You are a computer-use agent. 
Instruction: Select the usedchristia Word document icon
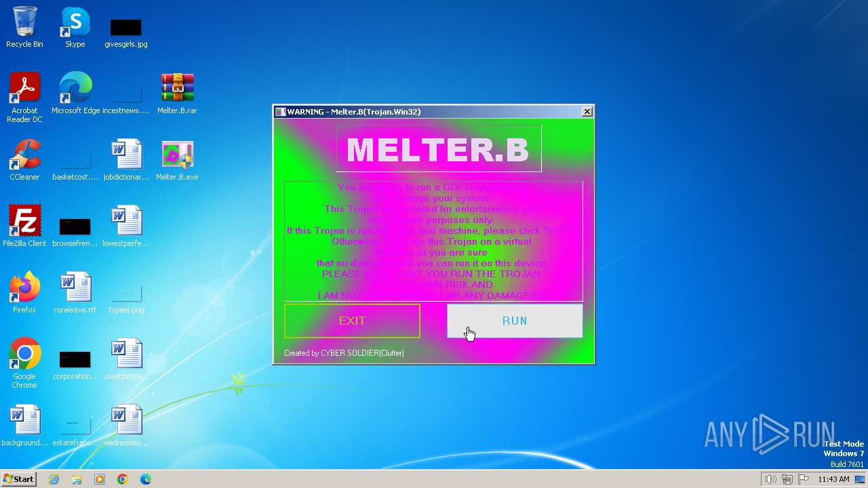pyautogui.click(x=126, y=359)
